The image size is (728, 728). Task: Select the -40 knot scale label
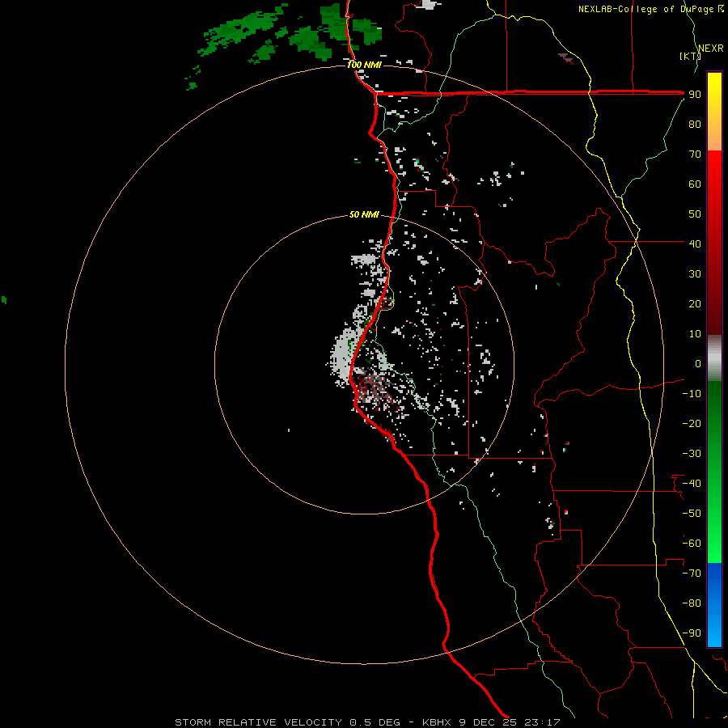pyautogui.click(x=692, y=484)
